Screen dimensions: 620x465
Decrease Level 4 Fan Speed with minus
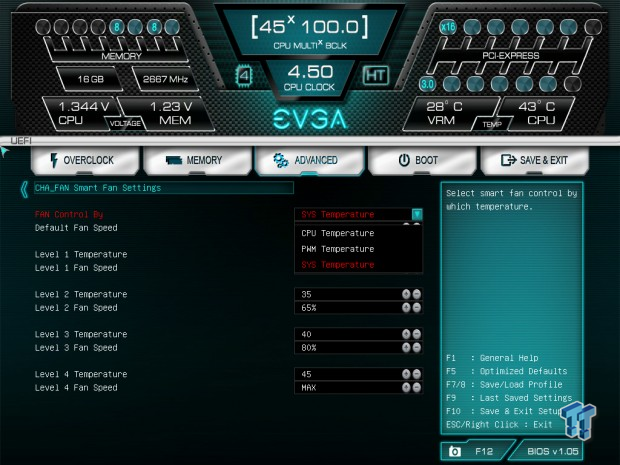click(x=417, y=388)
